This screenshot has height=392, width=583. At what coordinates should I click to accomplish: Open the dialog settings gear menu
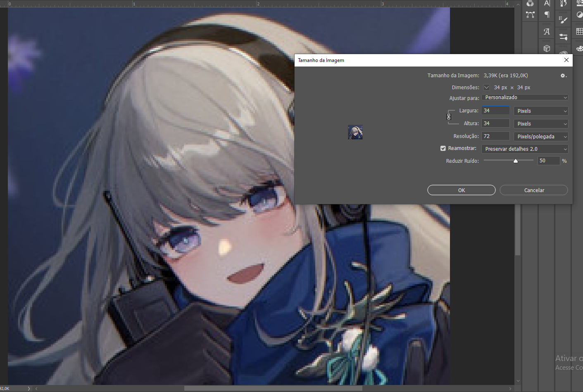click(563, 76)
